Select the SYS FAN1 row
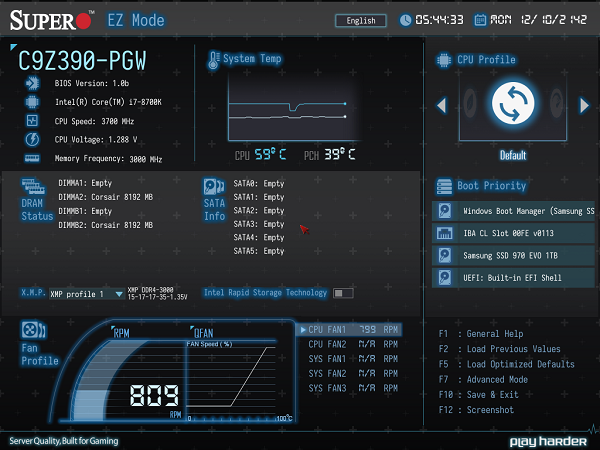 point(353,359)
